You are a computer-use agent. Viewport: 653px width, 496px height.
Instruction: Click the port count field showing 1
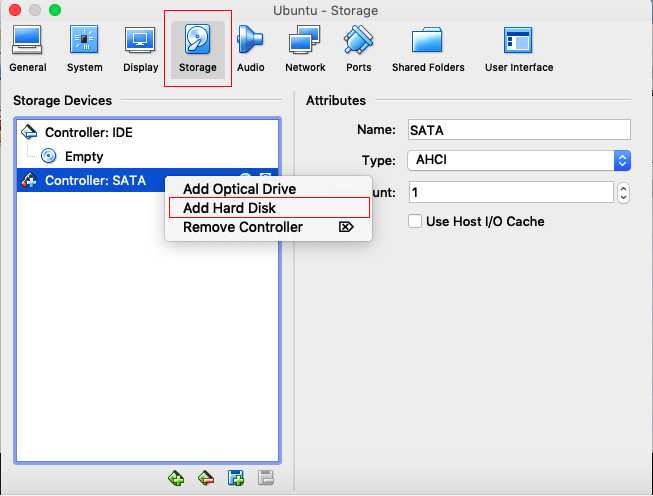tap(511, 192)
